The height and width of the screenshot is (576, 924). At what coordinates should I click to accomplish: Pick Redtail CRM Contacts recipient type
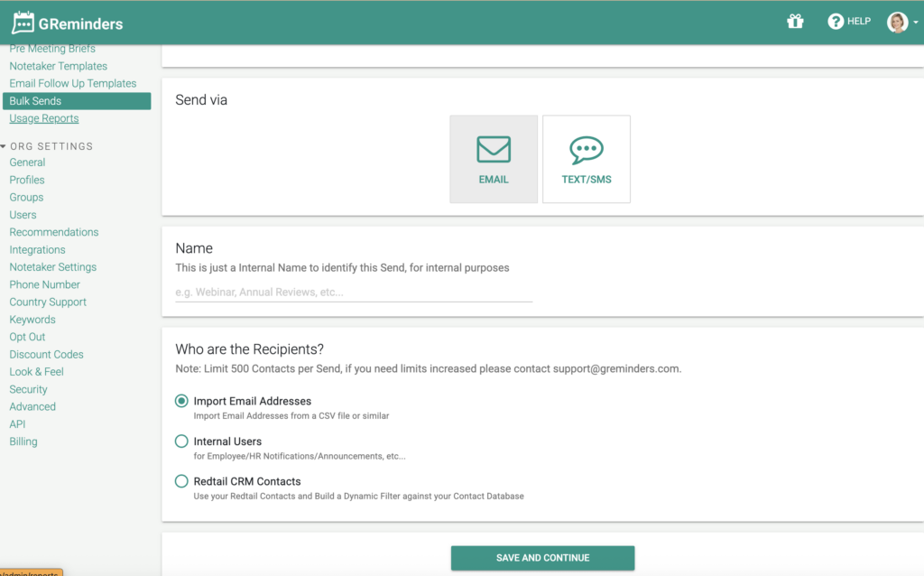point(181,481)
